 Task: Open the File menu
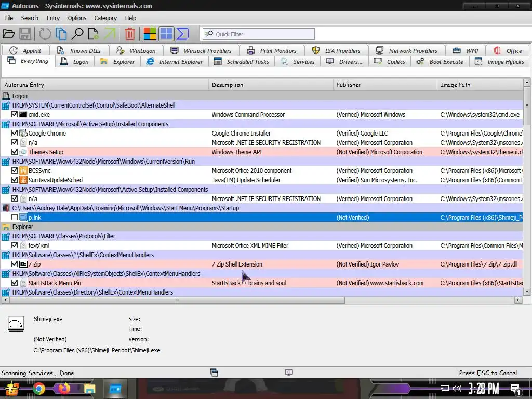(9, 18)
